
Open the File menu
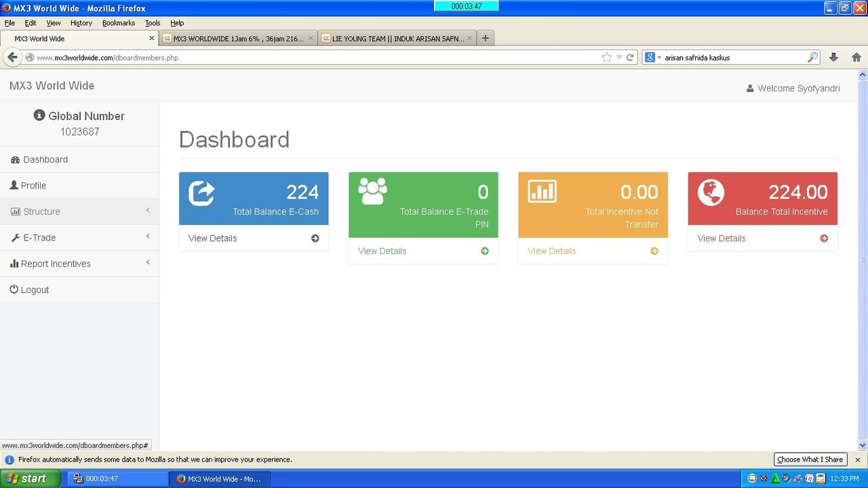point(9,22)
